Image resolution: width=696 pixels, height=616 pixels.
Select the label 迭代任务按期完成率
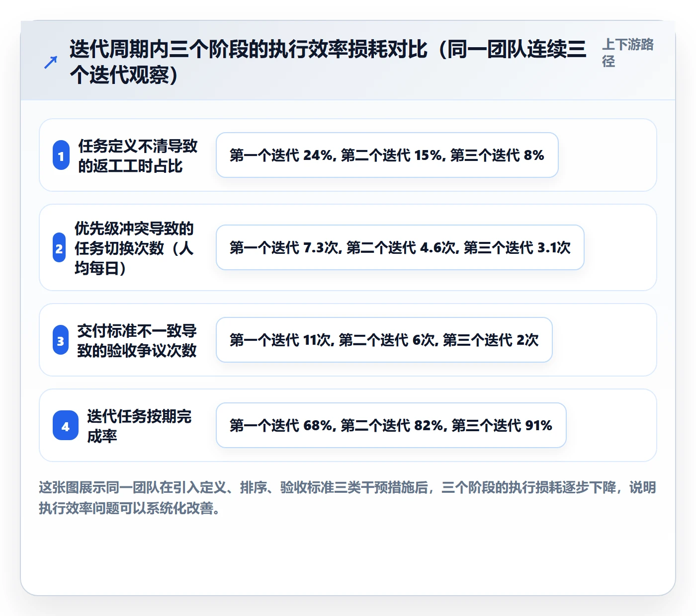click(x=139, y=426)
